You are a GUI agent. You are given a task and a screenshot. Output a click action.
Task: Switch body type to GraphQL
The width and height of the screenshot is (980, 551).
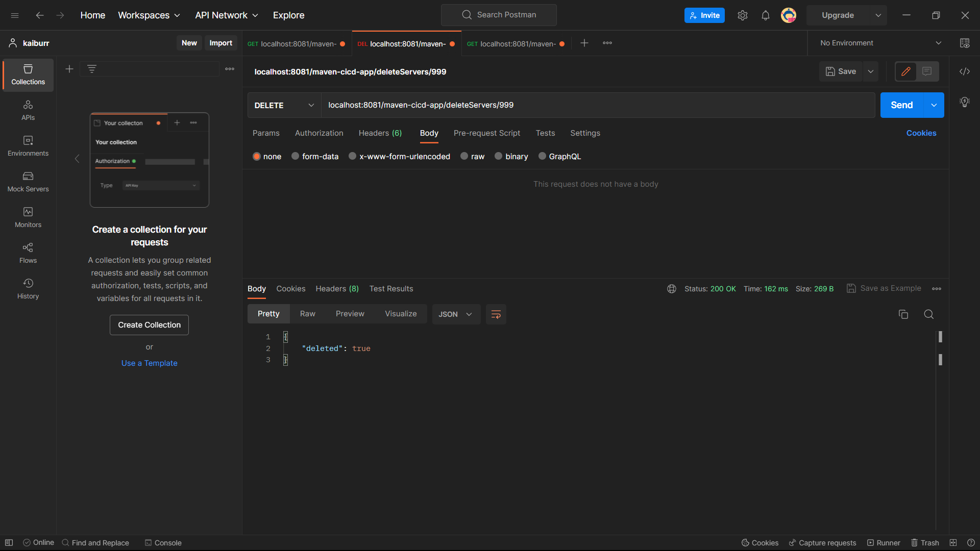coord(543,156)
